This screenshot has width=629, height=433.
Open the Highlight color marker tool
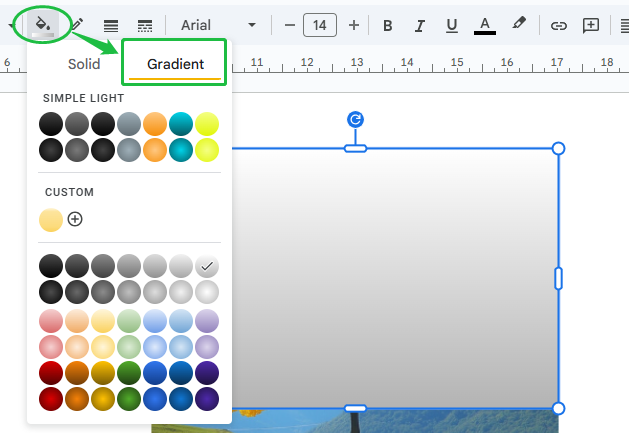[x=519, y=23]
